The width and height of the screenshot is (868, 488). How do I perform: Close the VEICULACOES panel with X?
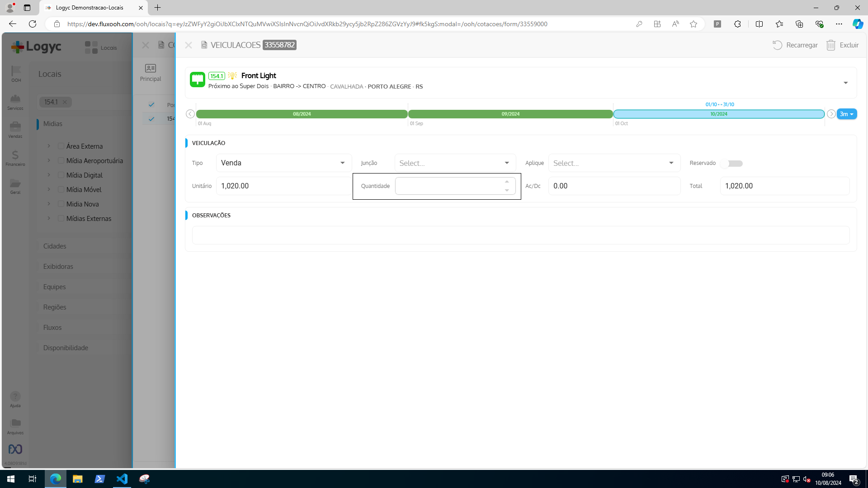[x=189, y=45]
